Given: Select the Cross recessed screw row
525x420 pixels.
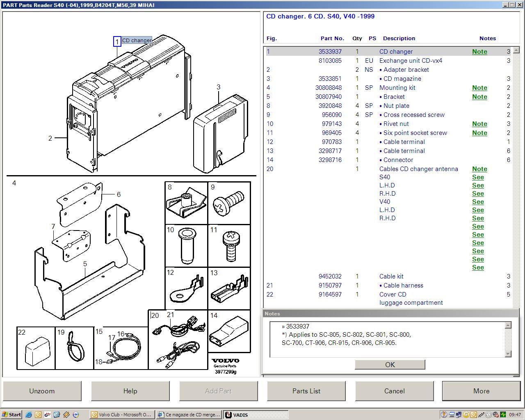Looking at the screenshot, I should pos(388,115).
